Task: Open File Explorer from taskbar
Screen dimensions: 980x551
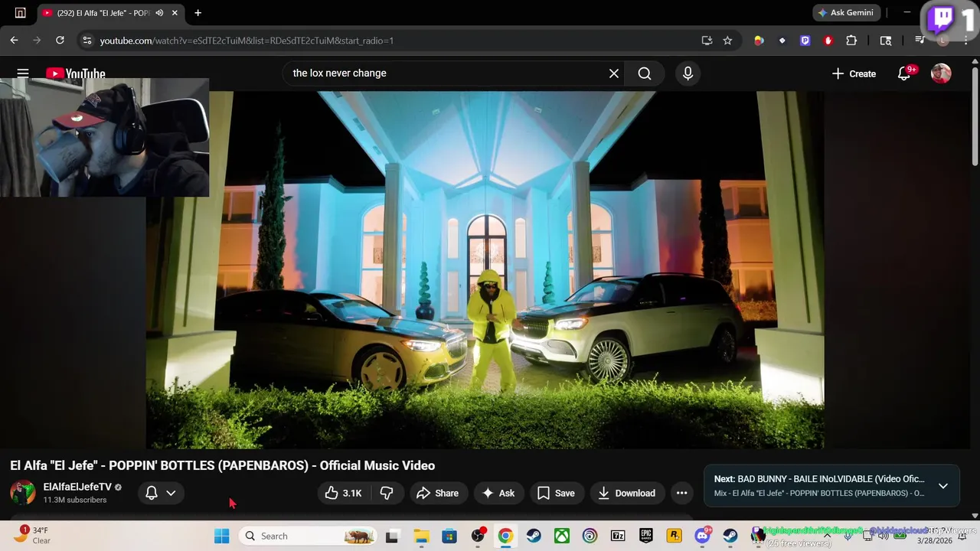Action: (x=421, y=536)
